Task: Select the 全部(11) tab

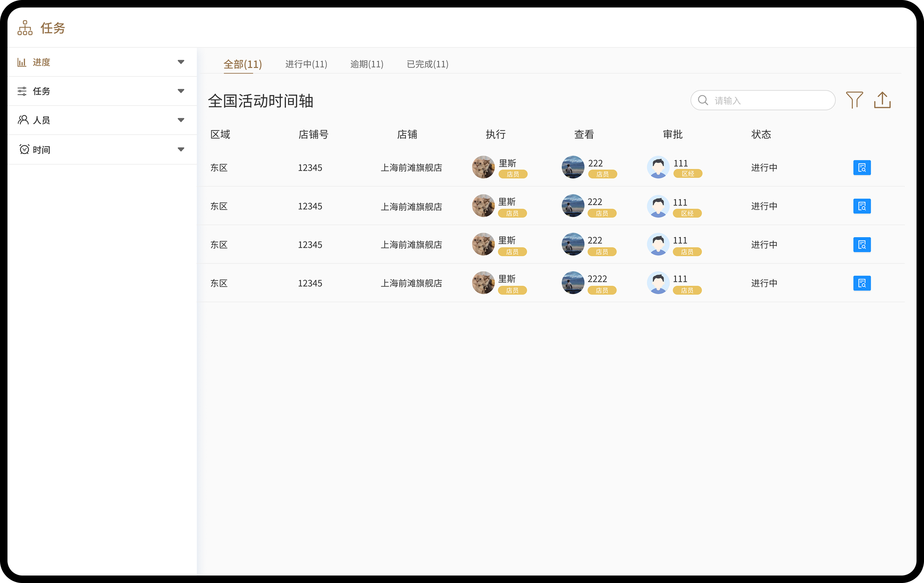Action: point(242,64)
